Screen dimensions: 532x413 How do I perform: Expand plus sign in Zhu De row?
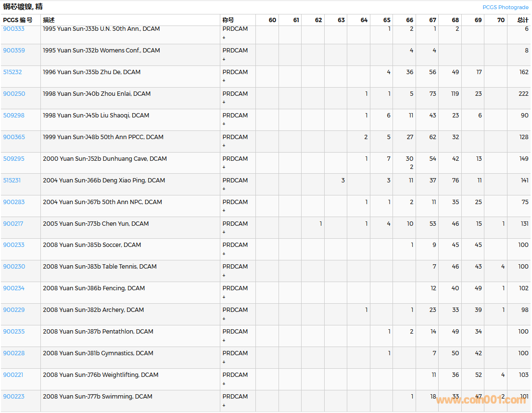pyautogui.click(x=224, y=81)
